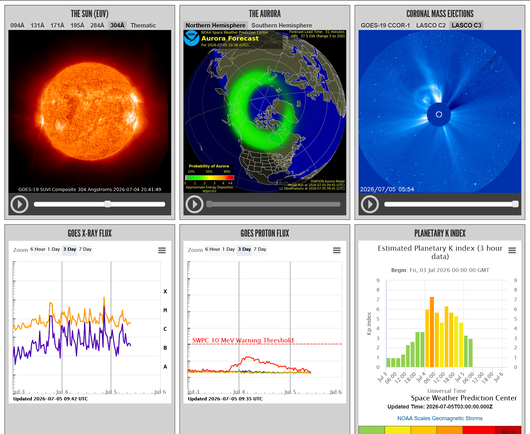The height and width of the screenshot is (434, 530).
Task: Open the GOES X-Ray Flux chart menu
Action: tap(162, 250)
